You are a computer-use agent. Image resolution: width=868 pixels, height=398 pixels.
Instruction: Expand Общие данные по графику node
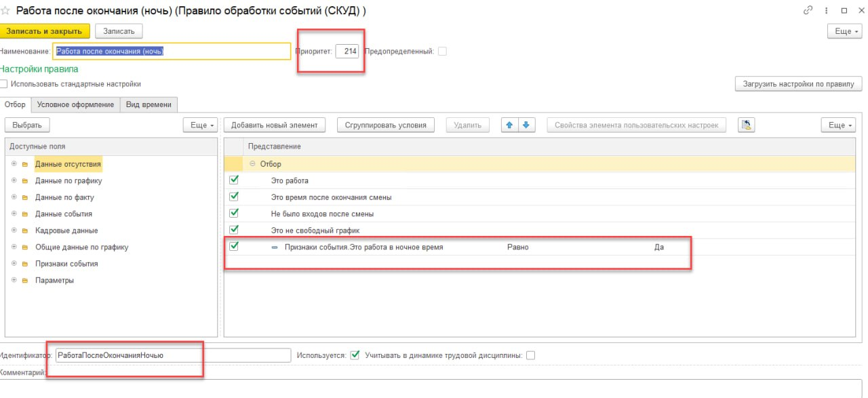(14, 247)
